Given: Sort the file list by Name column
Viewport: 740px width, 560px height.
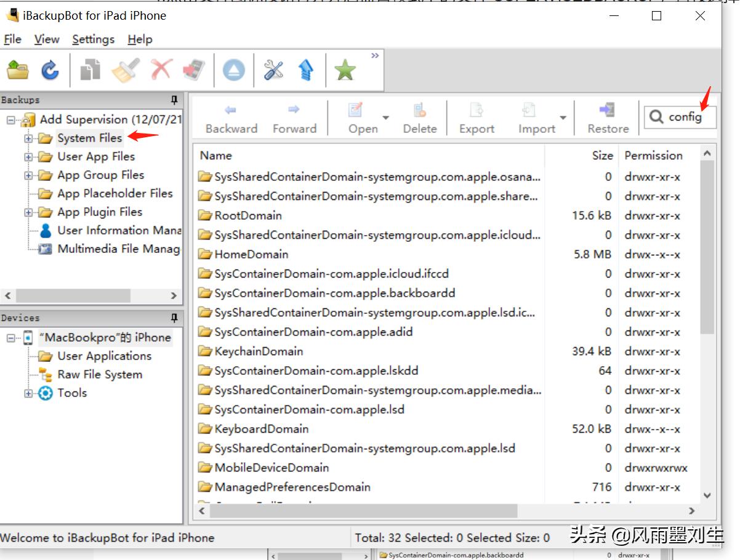Looking at the screenshot, I should 369,156.
